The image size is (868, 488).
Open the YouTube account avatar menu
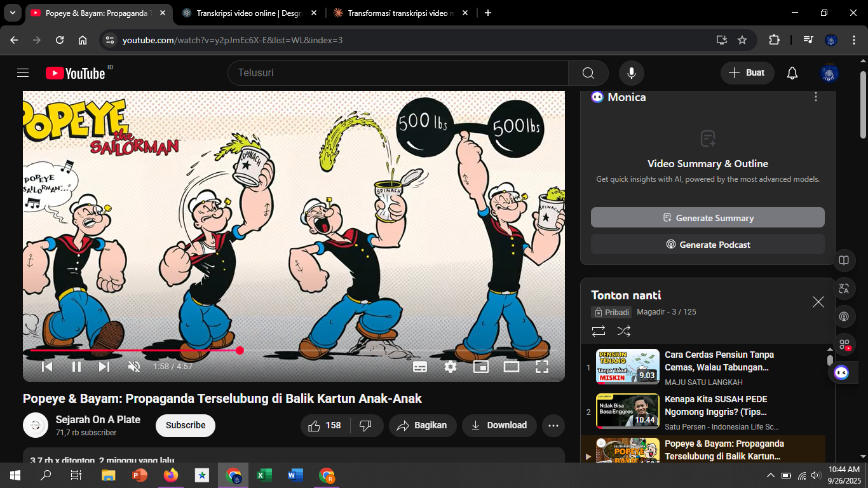[x=829, y=73]
